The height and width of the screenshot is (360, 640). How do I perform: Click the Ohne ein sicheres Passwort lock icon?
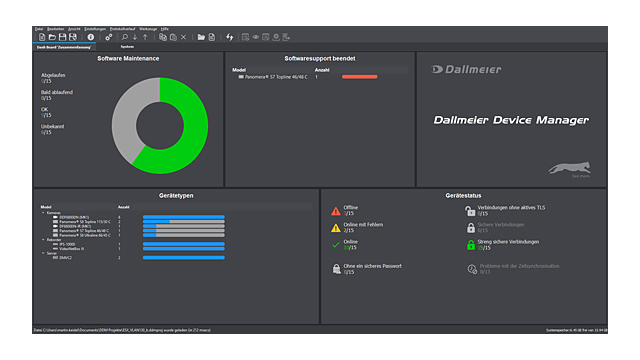tap(336, 269)
